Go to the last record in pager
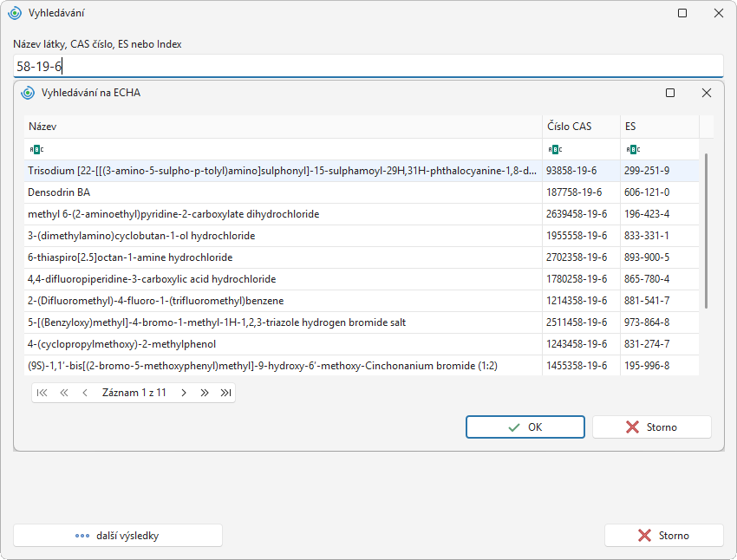The height and width of the screenshot is (560, 737). (225, 393)
